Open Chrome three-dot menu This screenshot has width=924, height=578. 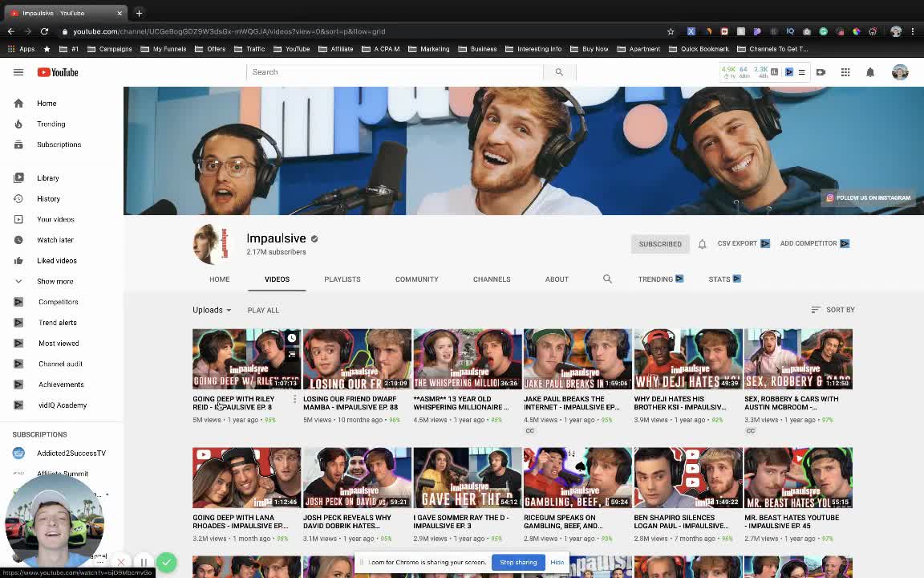(x=913, y=31)
